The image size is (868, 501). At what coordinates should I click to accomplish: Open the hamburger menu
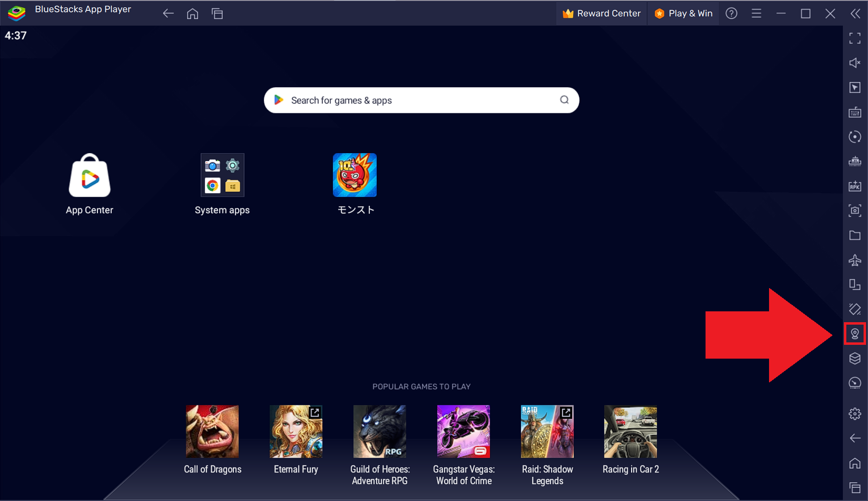point(756,13)
